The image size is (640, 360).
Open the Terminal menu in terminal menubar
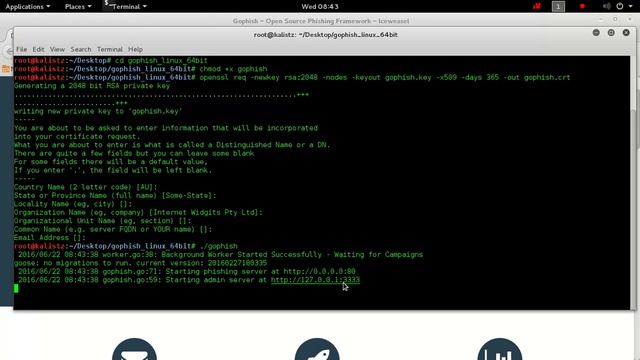[109, 49]
